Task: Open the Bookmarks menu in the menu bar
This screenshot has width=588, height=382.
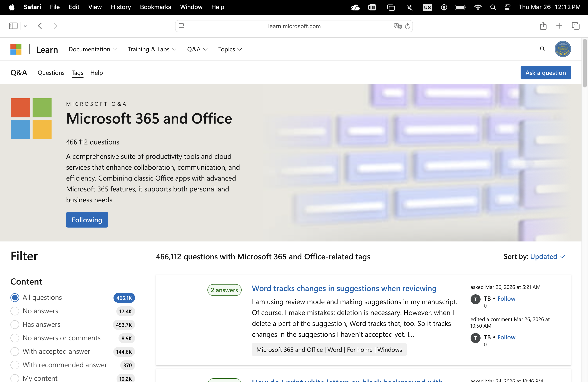Action: click(x=155, y=7)
